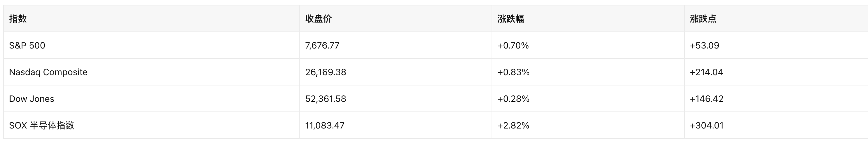Click the 收盘价 column header
Screen dimensions: 868x142
(x=396, y=19)
